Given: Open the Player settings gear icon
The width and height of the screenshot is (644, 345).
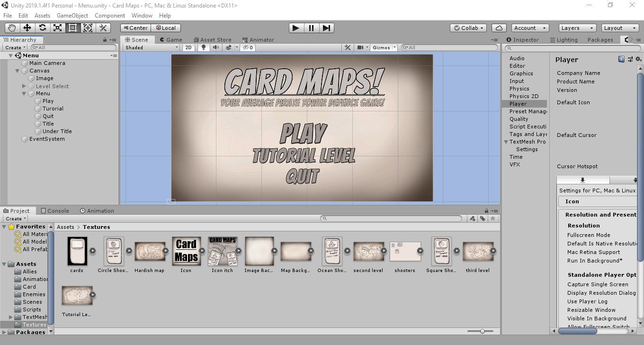Looking at the screenshot, I should coord(638,59).
